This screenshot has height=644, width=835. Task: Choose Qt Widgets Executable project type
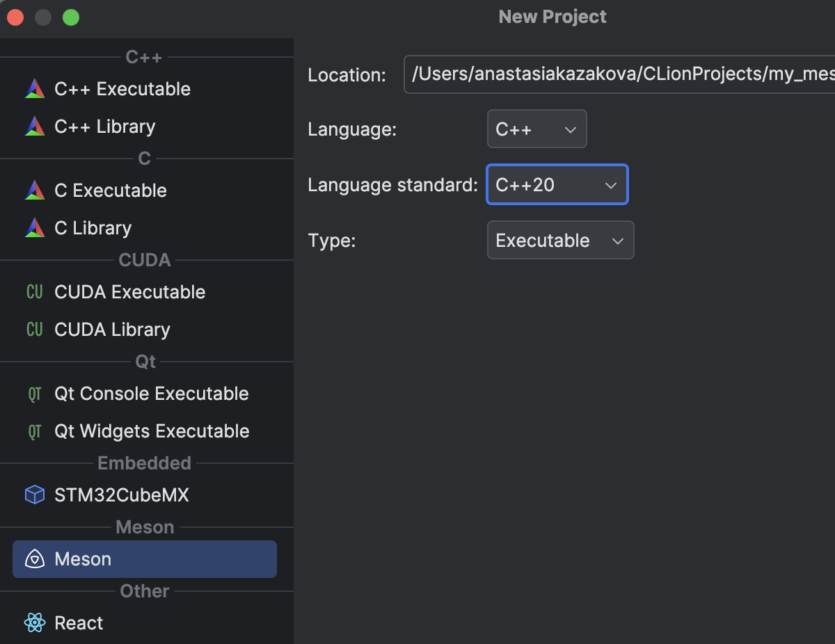152,431
